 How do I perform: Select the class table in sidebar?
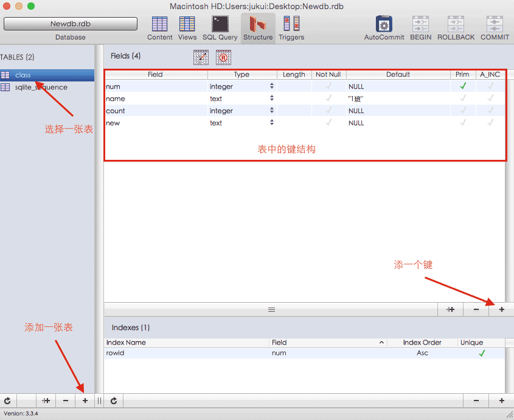coord(23,75)
